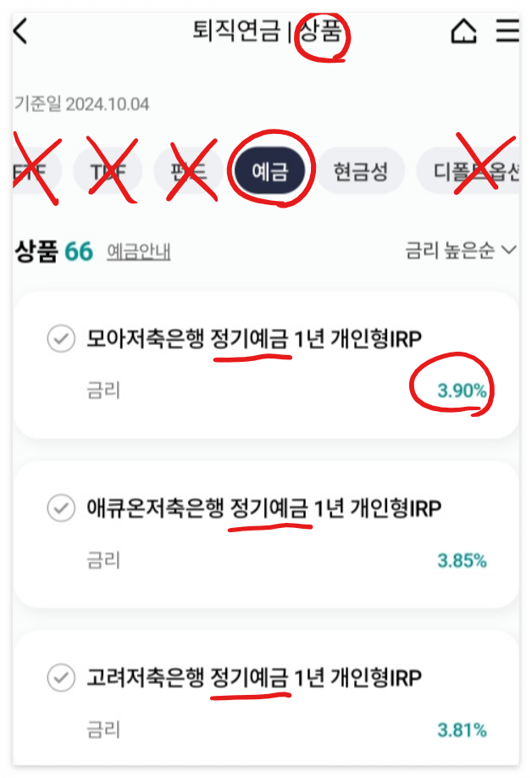
Task: Open the home icon in header
Action: (463, 31)
